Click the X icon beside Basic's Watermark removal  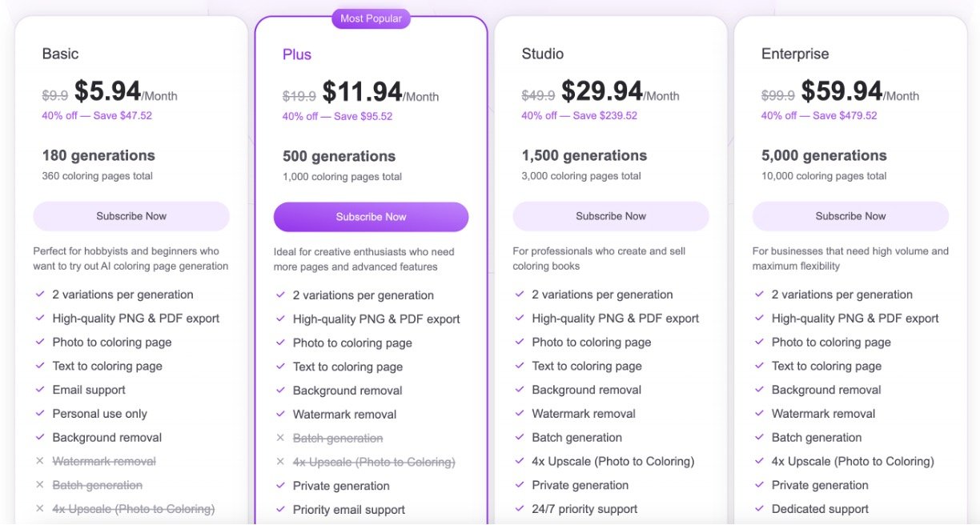pyautogui.click(x=40, y=462)
